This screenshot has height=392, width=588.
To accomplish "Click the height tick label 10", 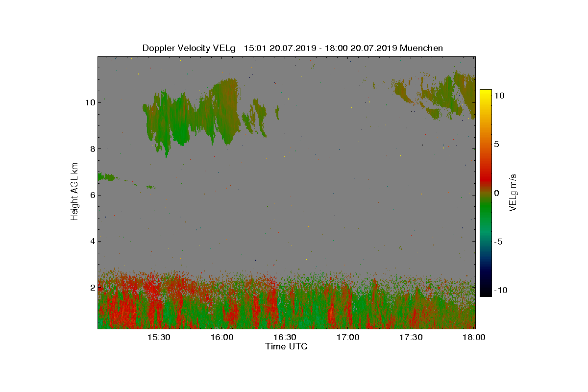I will (89, 102).
